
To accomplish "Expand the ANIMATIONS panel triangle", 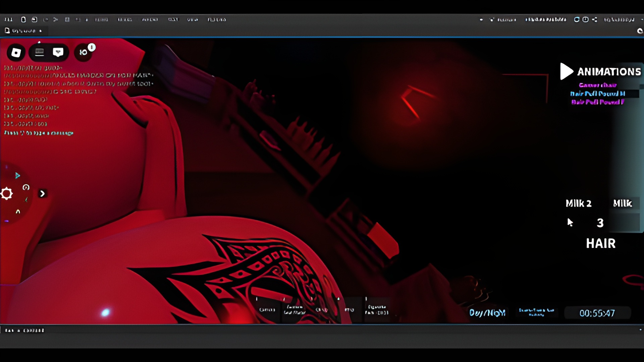I will coord(566,71).
